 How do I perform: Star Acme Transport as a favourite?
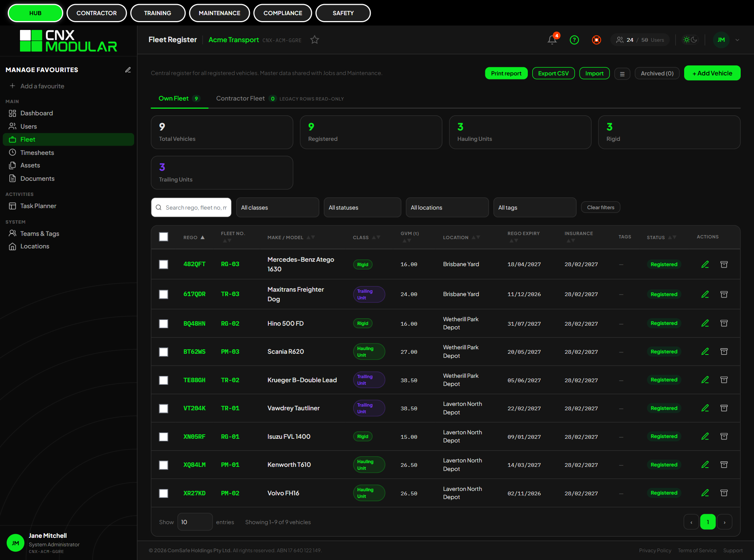(315, 40)
